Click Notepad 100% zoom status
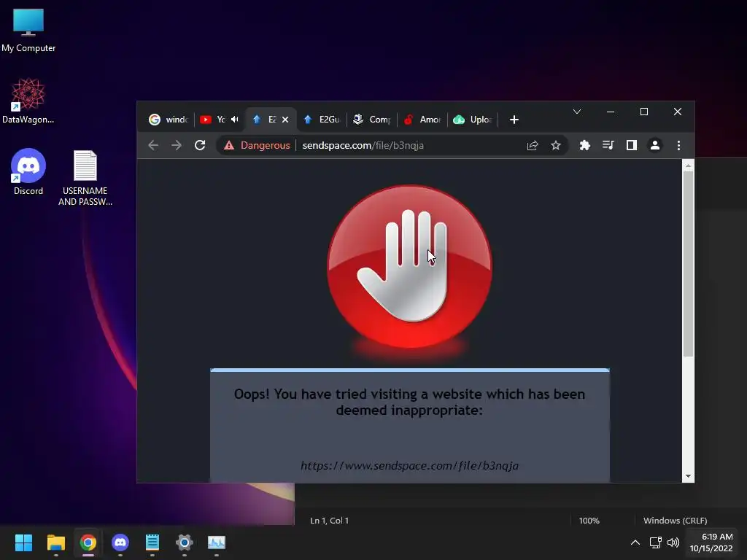This screenshot has width=747, height=560. pyautogui.click(x=589, y=521)
